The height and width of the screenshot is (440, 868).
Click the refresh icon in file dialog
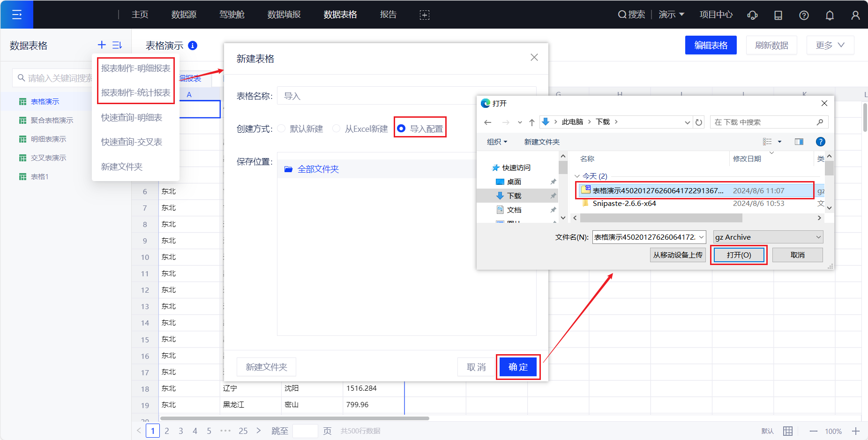(x=699, y=122)
